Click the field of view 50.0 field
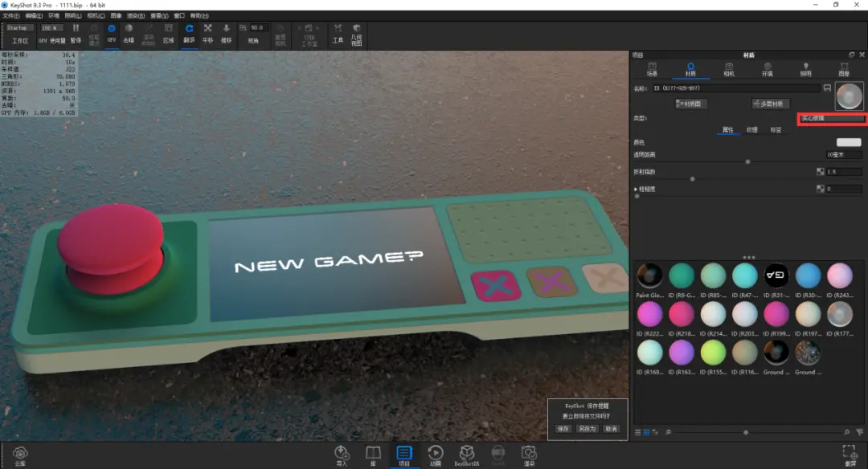Screen dimensions: 868x469 click(259, 27)
